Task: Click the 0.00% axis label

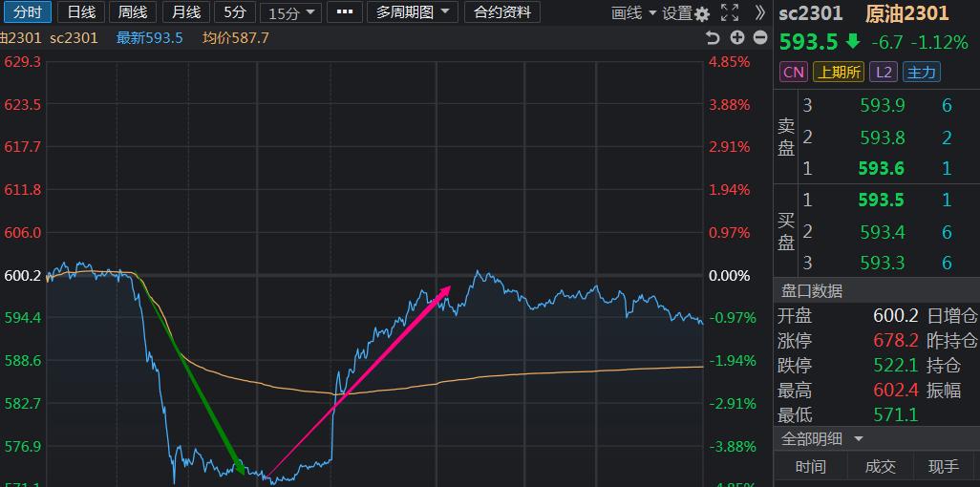Action: tap(730, 276)
